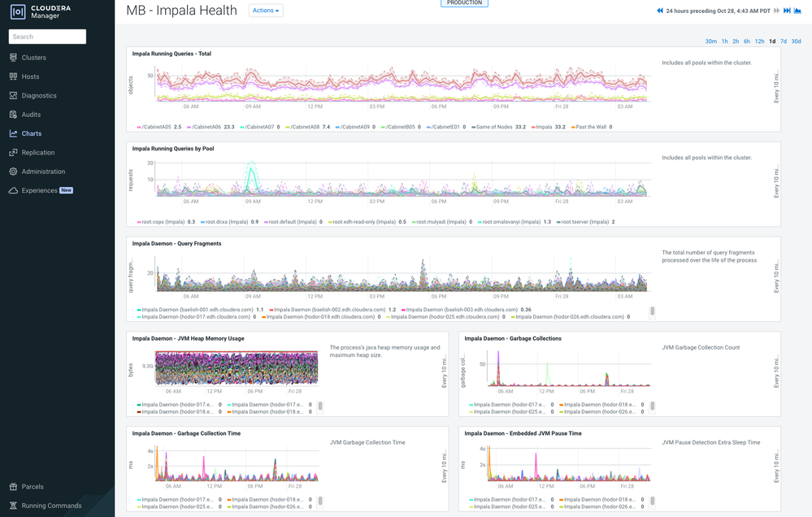Click the Game of Nodes legend entry

click(498, 127)
